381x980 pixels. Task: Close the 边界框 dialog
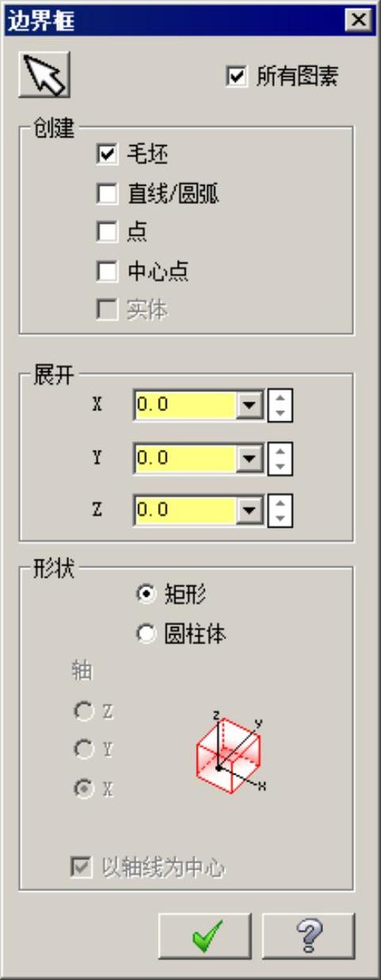pos(360,21)
